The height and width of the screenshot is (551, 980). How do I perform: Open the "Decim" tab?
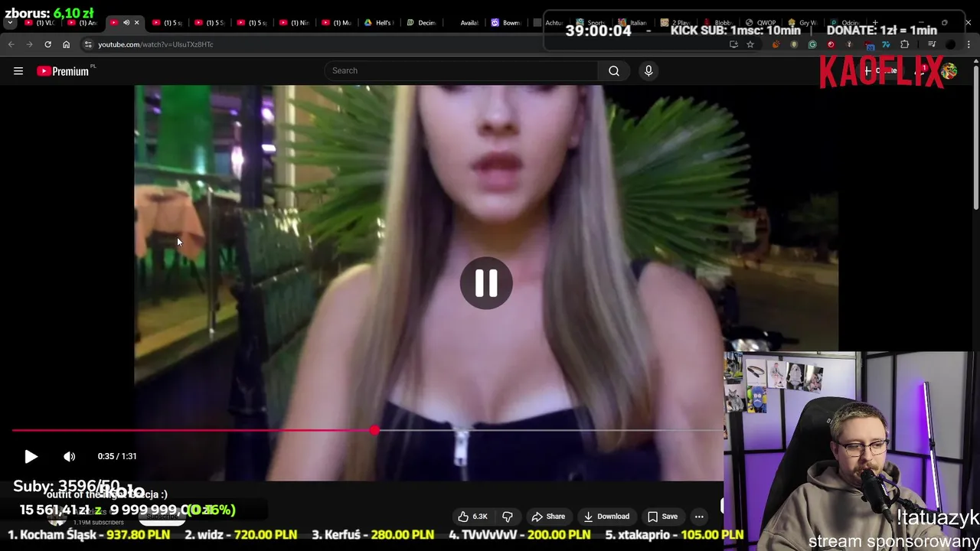pos(422,23)
